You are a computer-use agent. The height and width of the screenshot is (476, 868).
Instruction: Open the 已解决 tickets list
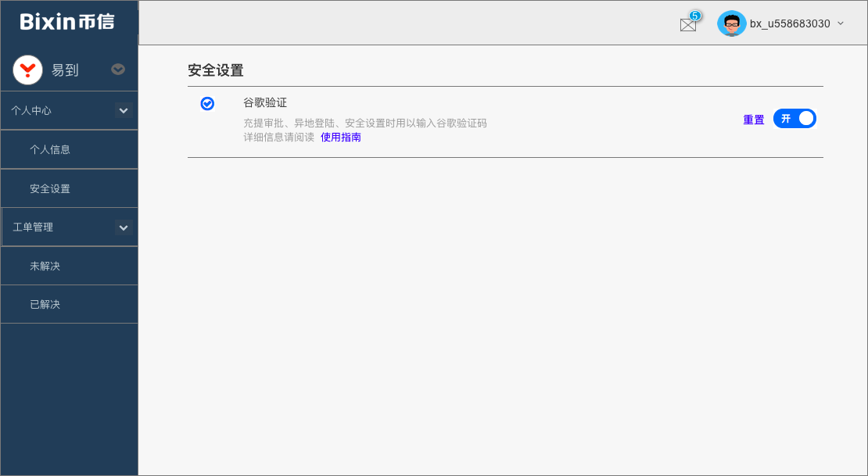45,304
